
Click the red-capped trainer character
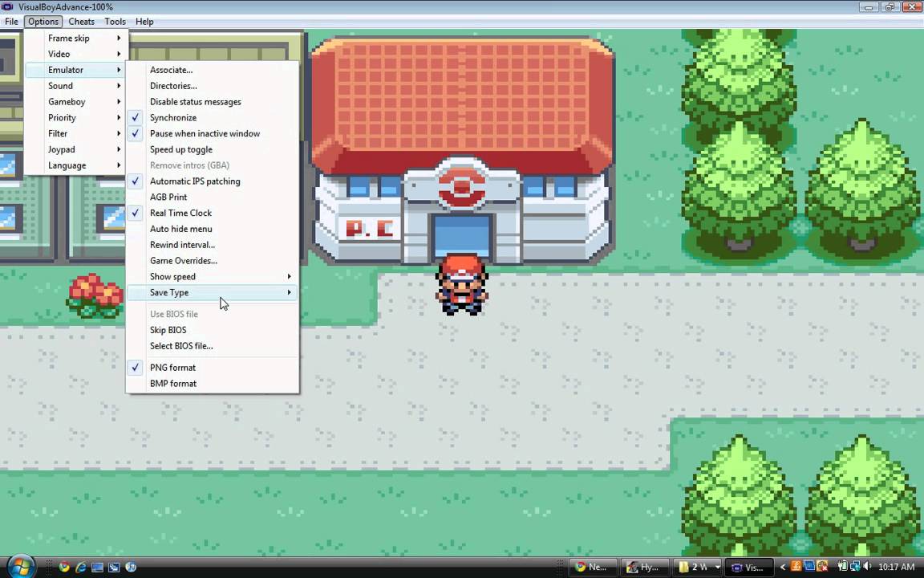coord(462,284)
